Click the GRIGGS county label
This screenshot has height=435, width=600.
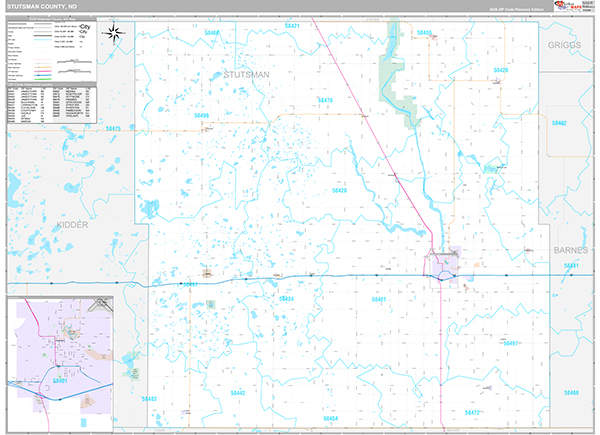click(x=567, y=46)
